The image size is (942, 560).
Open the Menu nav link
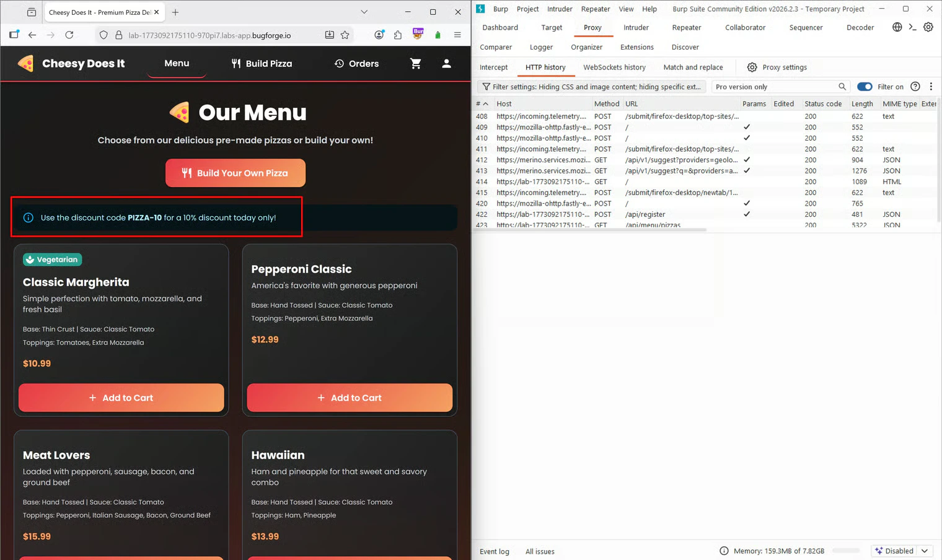pyautogui.click(x=177, y=63)
